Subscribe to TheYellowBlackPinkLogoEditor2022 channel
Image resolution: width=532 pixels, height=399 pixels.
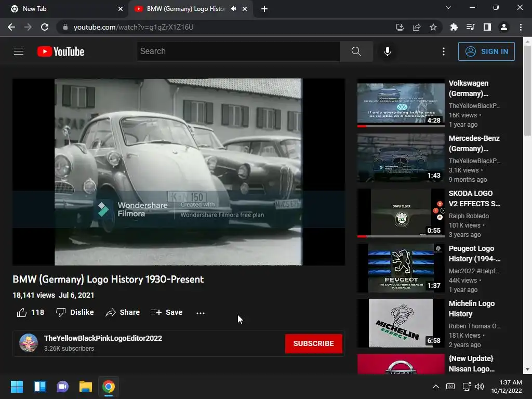(313, 343)
